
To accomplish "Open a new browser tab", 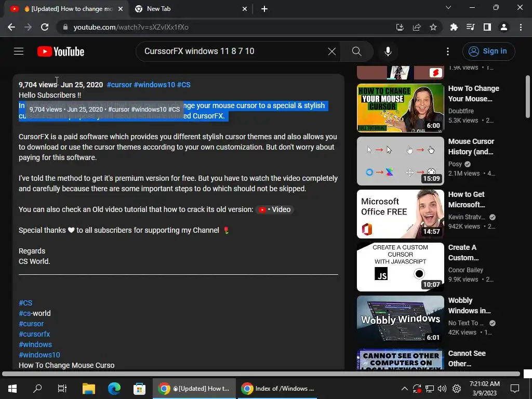I will [x=264, y=9].
